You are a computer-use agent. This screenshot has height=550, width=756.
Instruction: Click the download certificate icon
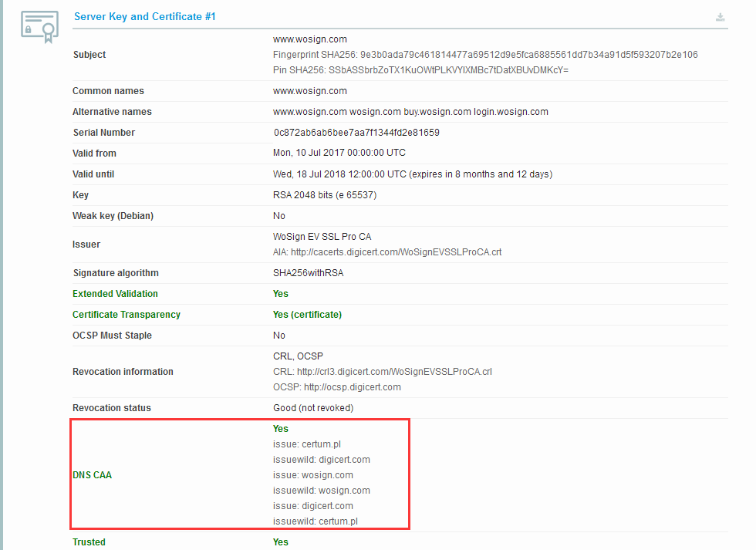point(721,17)
